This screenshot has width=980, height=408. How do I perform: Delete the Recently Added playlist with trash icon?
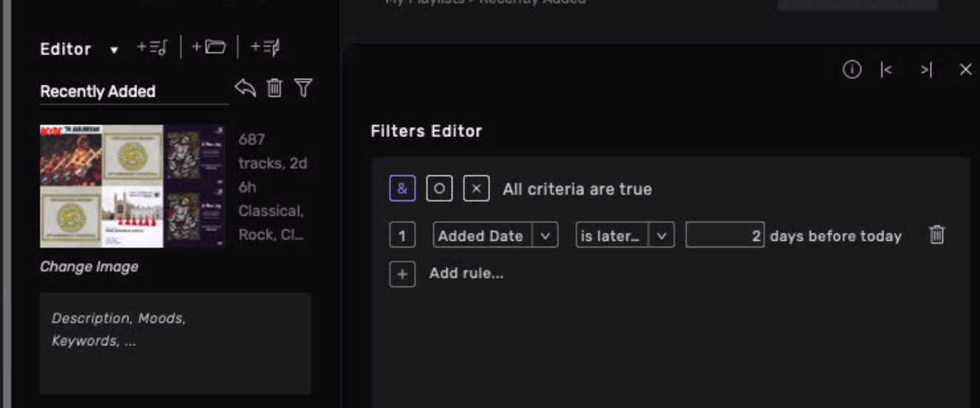point(274,88)
